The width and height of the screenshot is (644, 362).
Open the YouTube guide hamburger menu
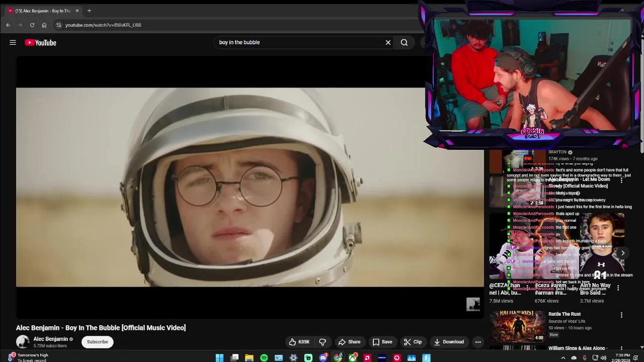13,43
